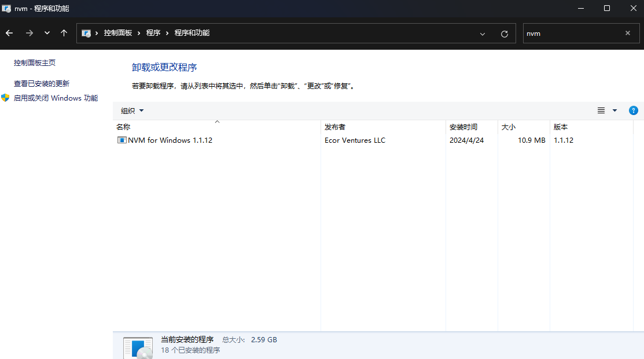Maximize the 程序和功能 window

coord(606,8)
